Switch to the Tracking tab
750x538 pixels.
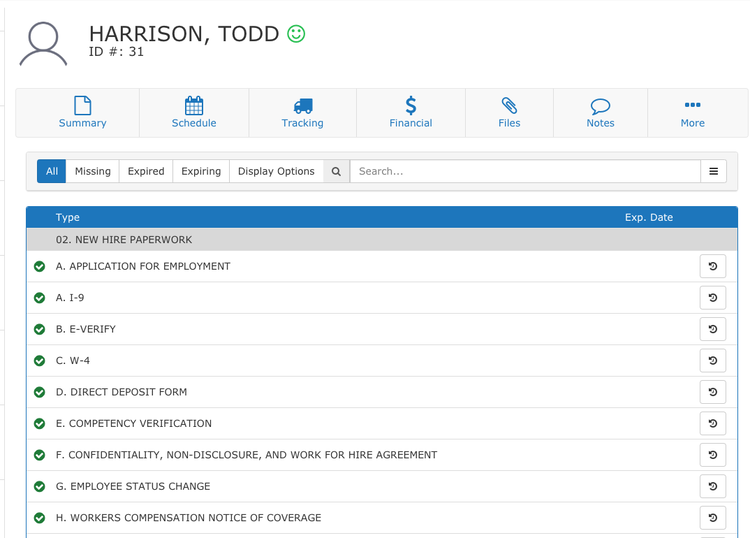tap(302, 113)
